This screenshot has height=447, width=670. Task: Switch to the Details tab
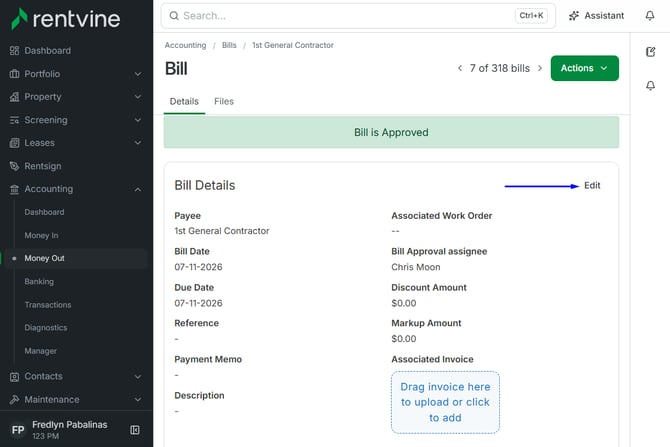(x=184, y=102)
